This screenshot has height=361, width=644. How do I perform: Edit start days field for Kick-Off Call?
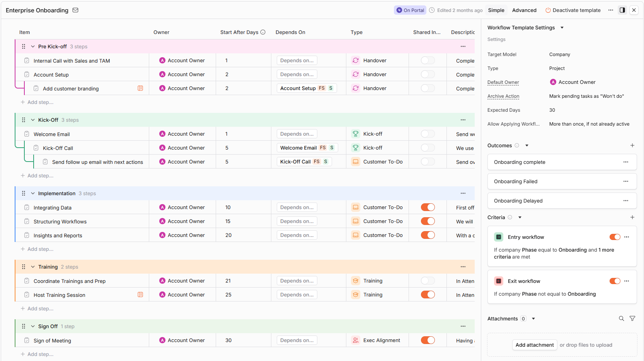(x=244, y=148)
